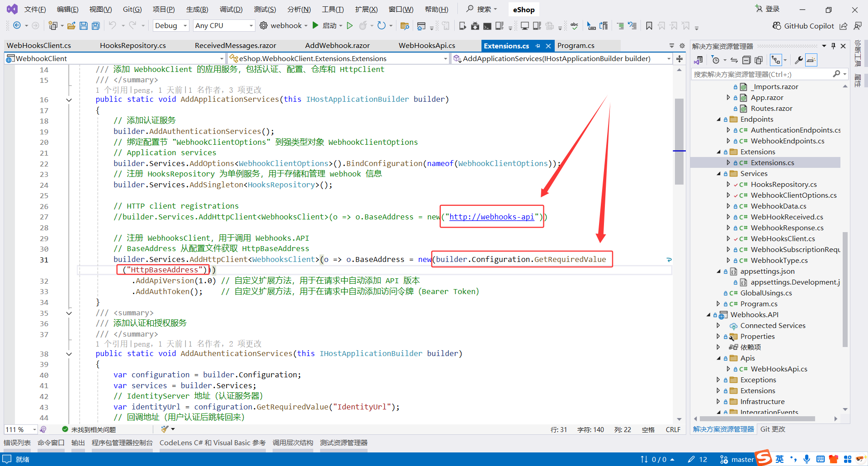Viewport: 868px width, 466px height.
Task: Toggle Preview Selected Items in Solution Explorer
Action: 811,60
